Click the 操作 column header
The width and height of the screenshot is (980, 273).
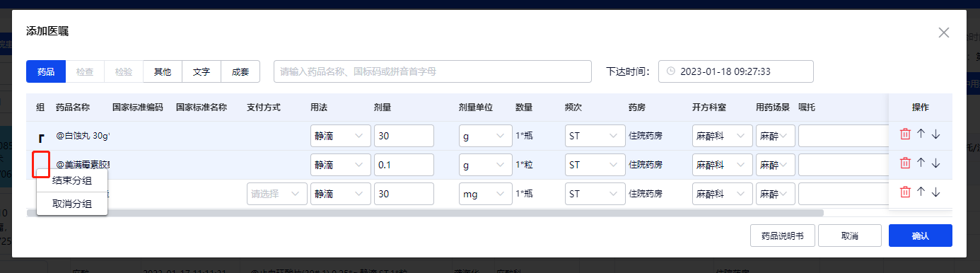[921, 108]
